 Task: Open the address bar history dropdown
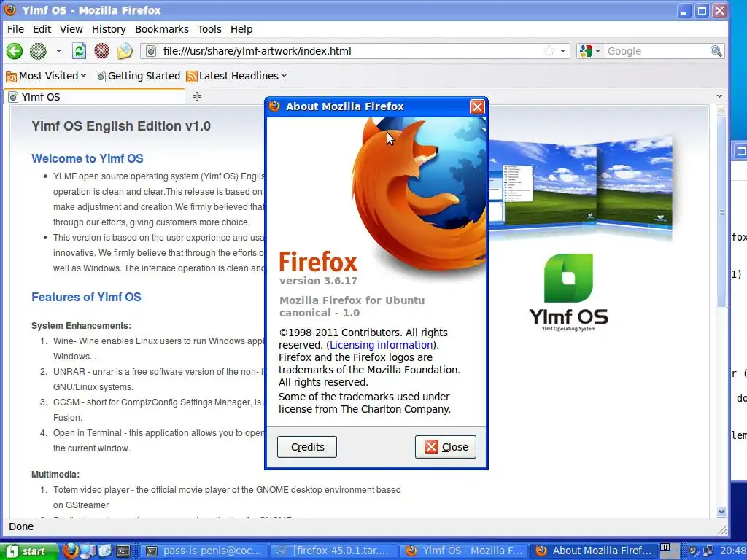tap(562, 51)
